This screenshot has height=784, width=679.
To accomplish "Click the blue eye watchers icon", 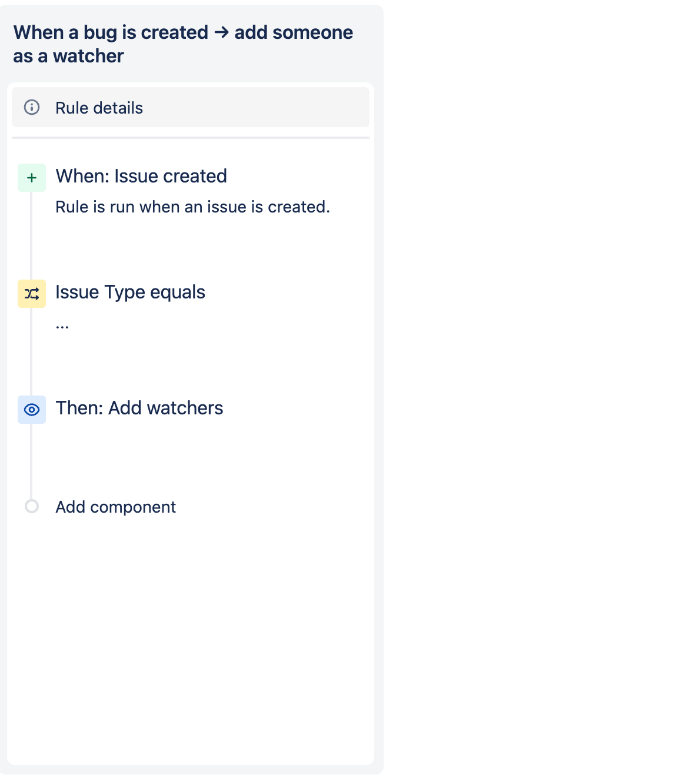I will (32, 410).
